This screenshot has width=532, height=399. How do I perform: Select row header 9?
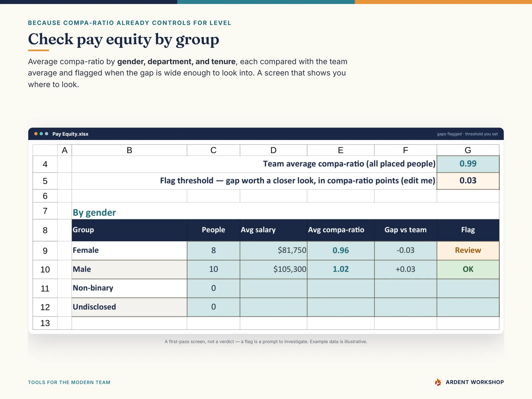[x=45, y=251]
